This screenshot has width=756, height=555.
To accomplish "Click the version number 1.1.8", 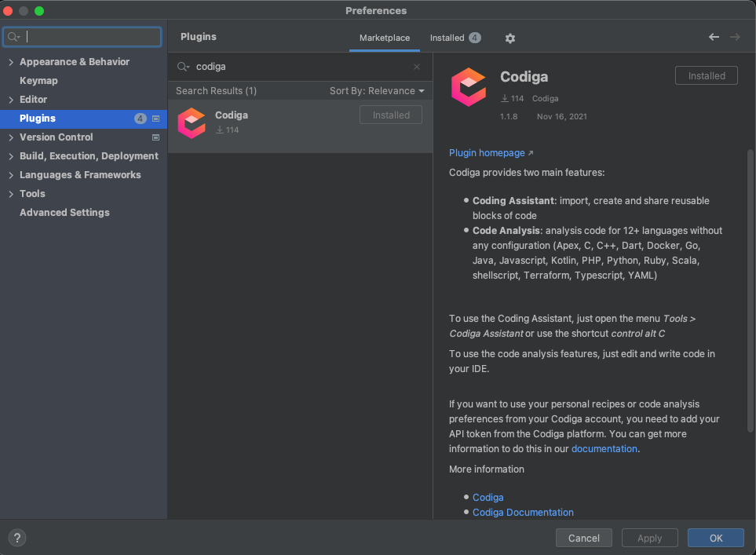I will point(508,117).
